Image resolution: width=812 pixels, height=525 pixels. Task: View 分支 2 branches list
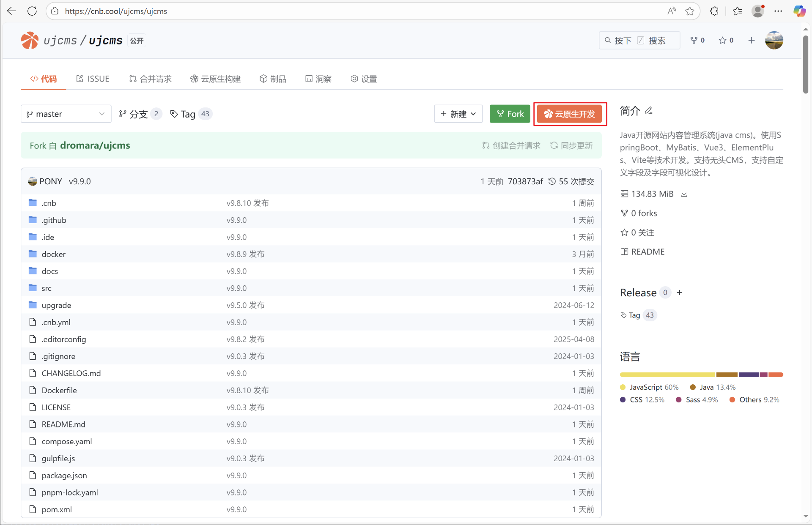(140, 114)
